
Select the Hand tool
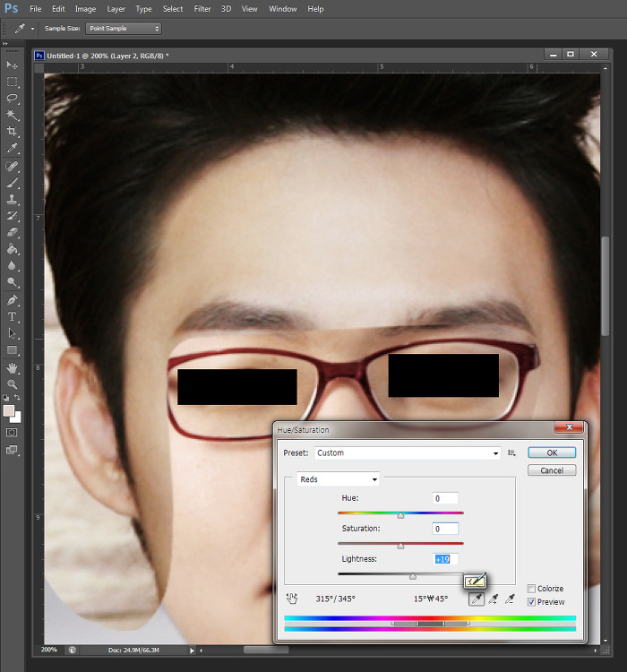click(x=13, y=367)
